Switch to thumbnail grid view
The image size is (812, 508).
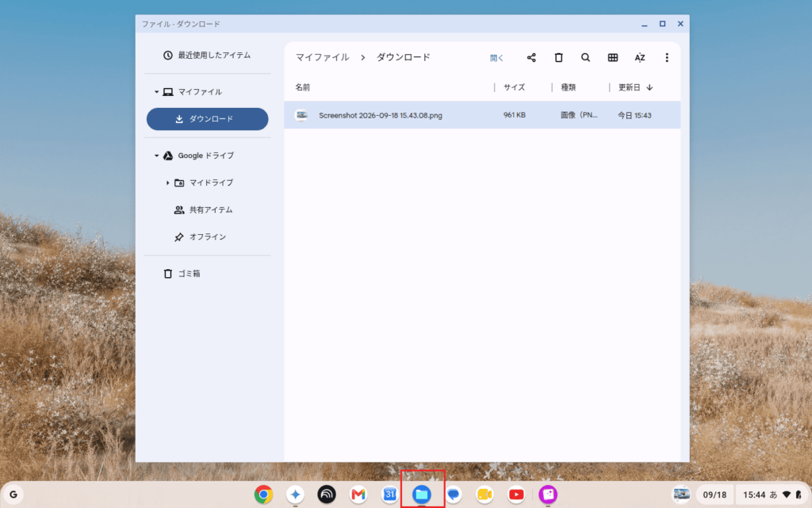[613, 57]
